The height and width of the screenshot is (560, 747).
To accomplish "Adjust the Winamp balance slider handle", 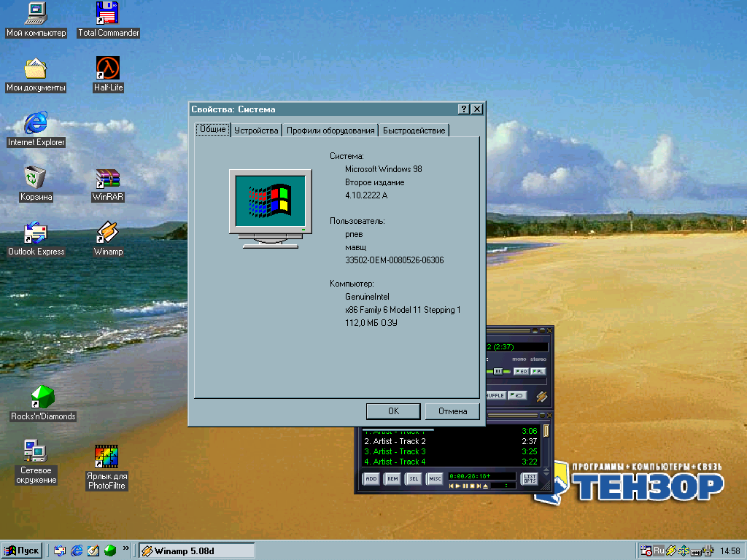I will point(498,371).
